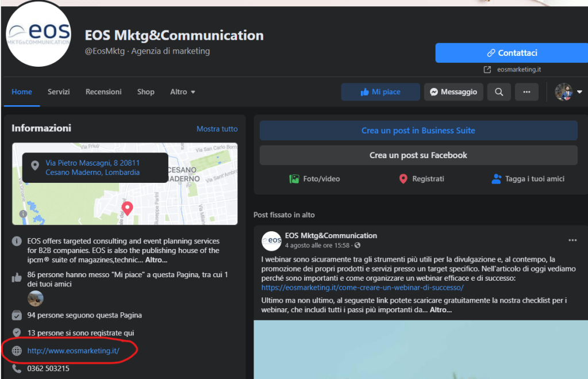The image size is (588, 379).
Task: Click the EOS page profile logo
Action: coord(39,35)
